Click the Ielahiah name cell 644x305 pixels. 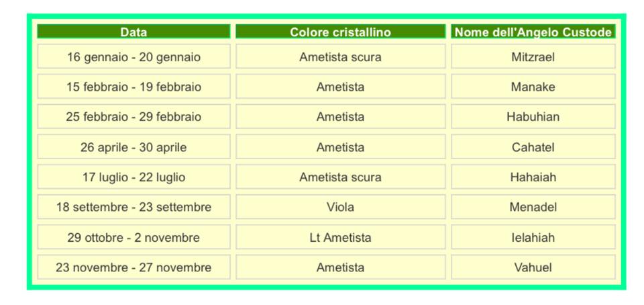tap(533, 237)
